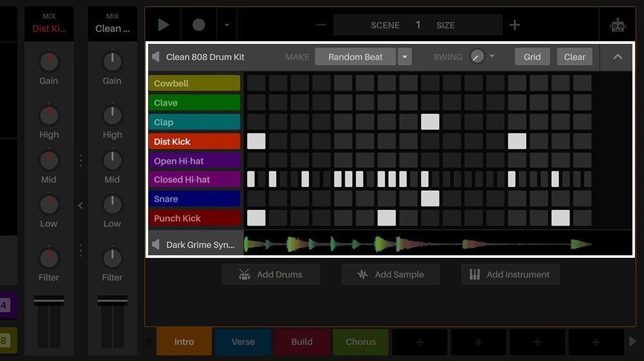Start playback with the play button

click(x=163, y=25)
